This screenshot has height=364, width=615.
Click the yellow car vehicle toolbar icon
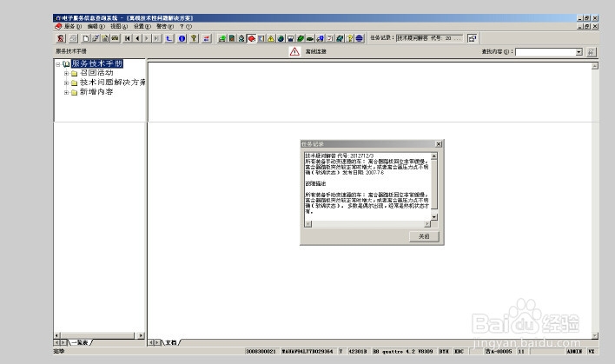115,38
